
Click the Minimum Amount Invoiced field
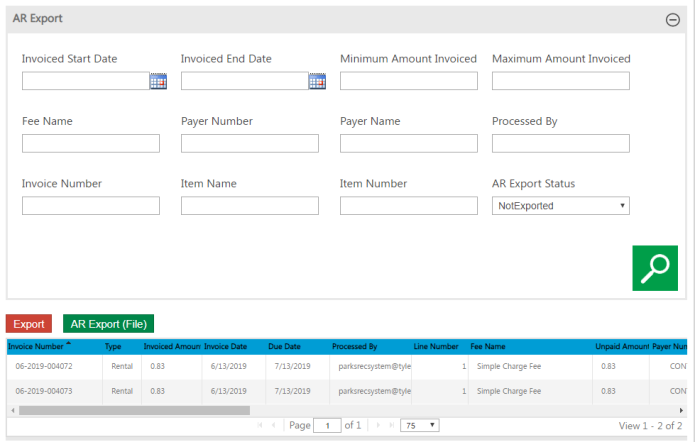(x=409, y=81)
